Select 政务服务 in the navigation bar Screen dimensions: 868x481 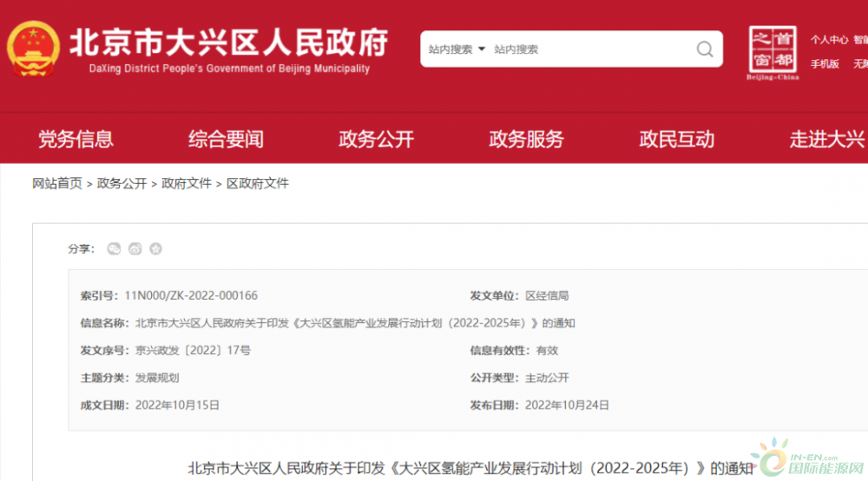click(526, 139)
